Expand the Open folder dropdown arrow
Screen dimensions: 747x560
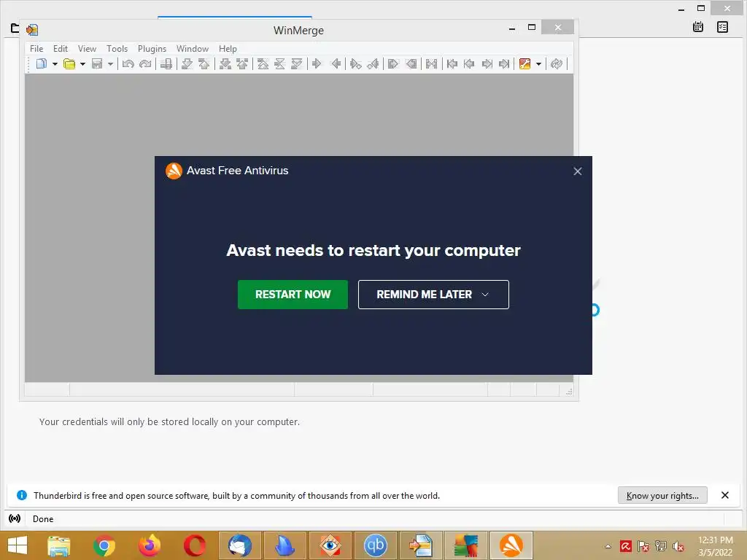[x=82, y=63]
